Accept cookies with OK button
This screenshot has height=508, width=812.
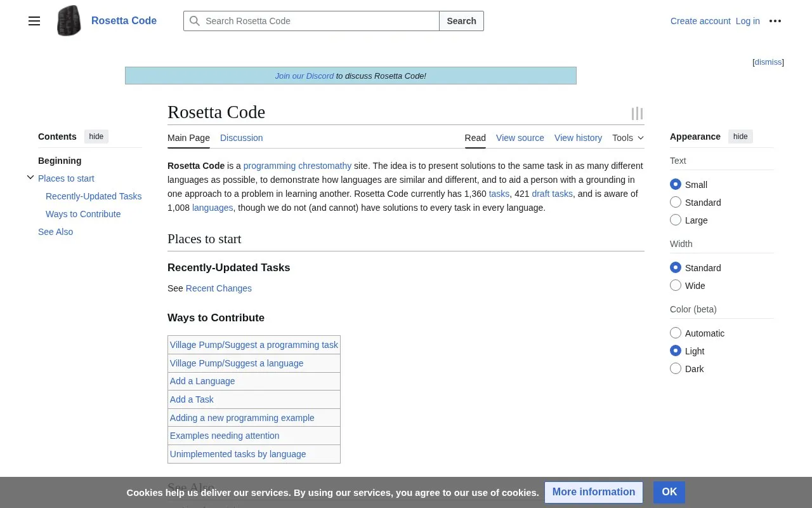[x=669, y=492]
